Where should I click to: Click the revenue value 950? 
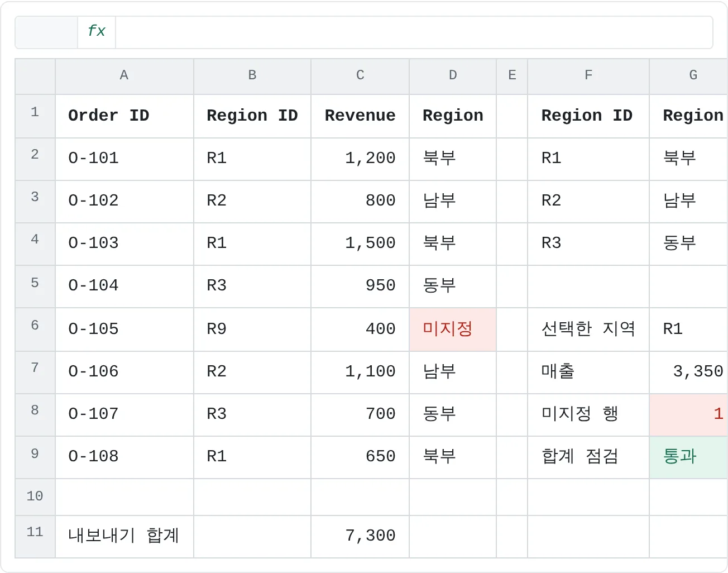pyautogui.click(x=360, y=286)
